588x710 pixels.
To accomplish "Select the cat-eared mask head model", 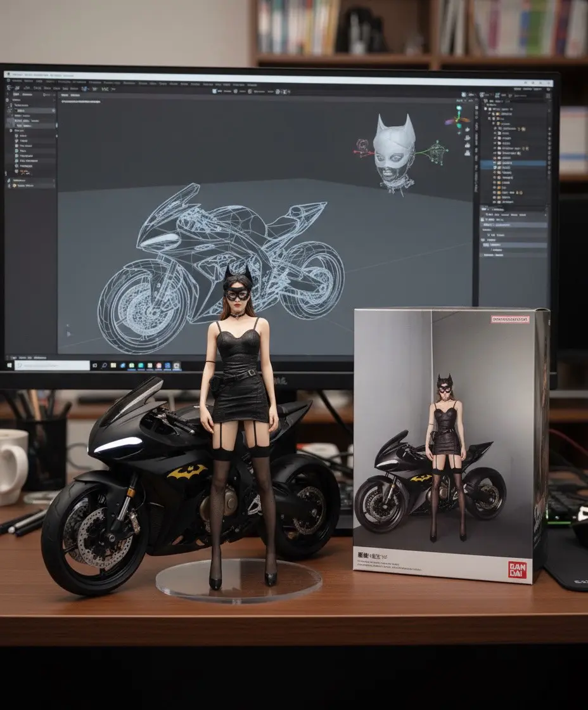I will point(395,154).
